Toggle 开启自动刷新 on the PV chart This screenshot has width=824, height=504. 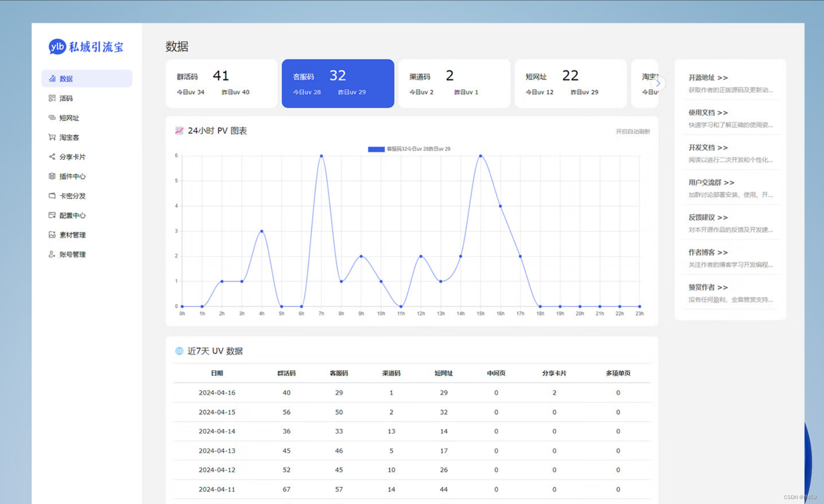633,132
